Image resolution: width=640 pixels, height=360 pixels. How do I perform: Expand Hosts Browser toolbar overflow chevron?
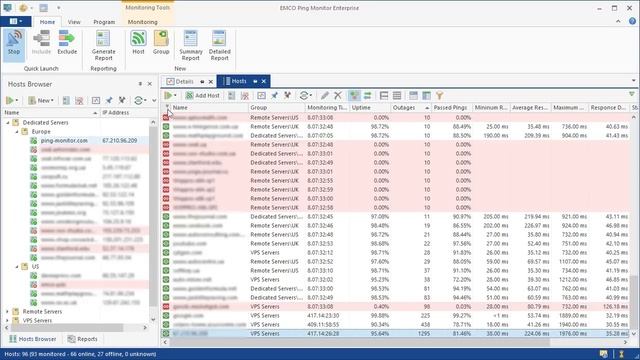pos(154,100)
